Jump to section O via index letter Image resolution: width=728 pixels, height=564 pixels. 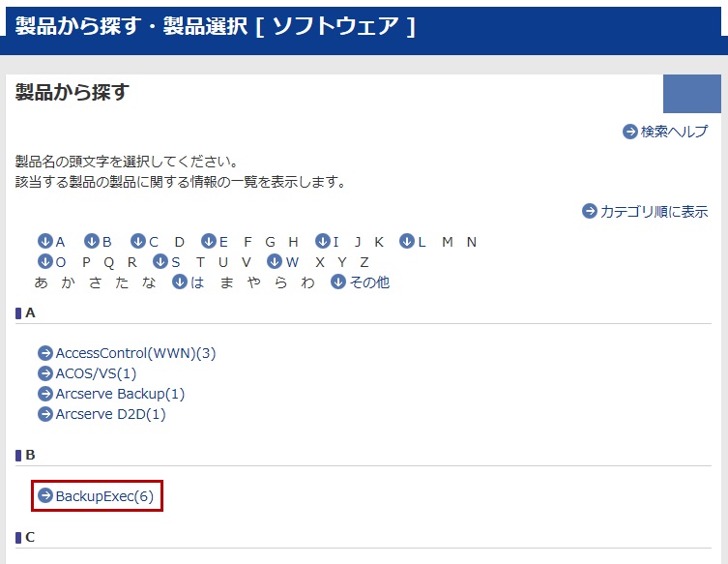coord(61,262)
